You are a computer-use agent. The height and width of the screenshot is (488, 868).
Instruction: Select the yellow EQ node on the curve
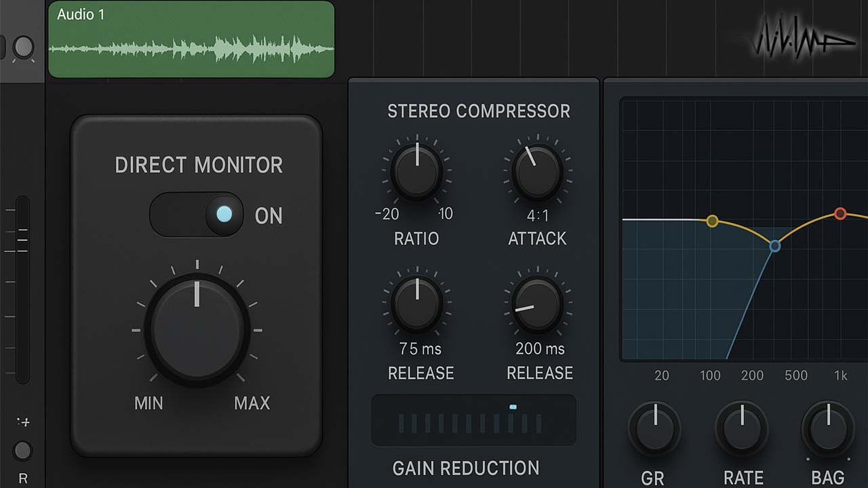pos(712,221)
